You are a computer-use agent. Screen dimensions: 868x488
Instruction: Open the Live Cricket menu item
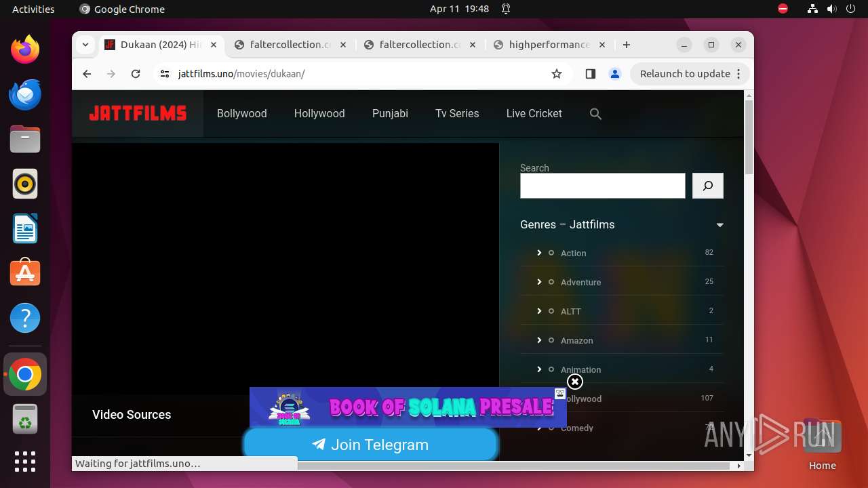point(534,114)
